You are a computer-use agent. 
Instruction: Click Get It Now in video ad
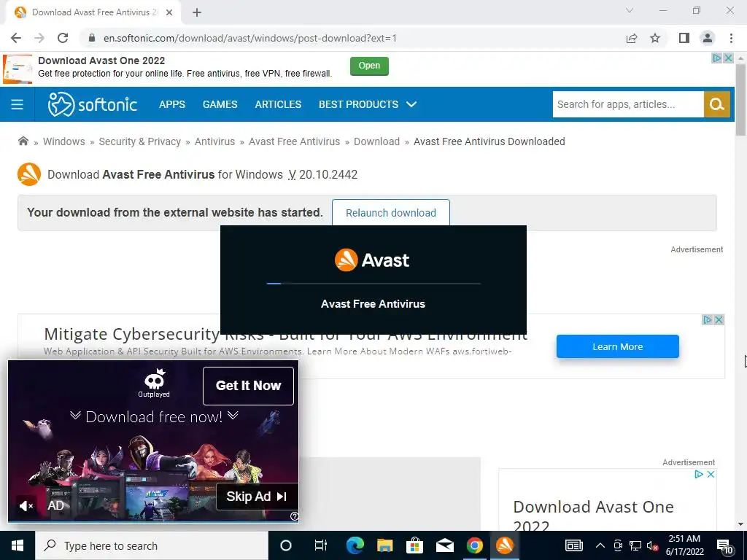click(248, 386)
